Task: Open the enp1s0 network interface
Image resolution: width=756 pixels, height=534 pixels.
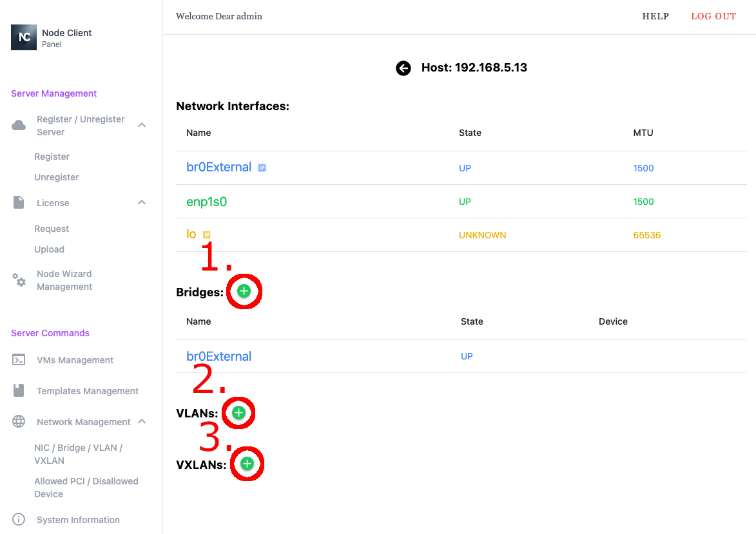Action: 207,202
